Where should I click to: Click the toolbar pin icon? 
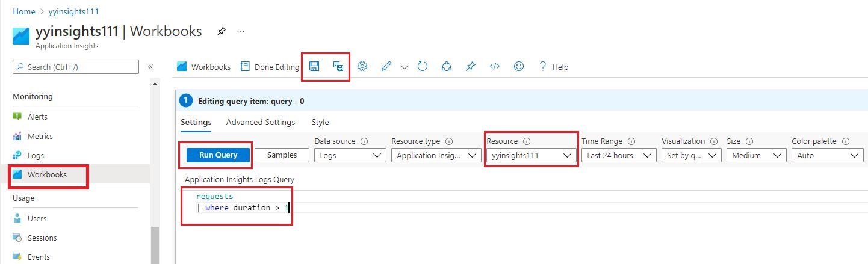(470, 67)
